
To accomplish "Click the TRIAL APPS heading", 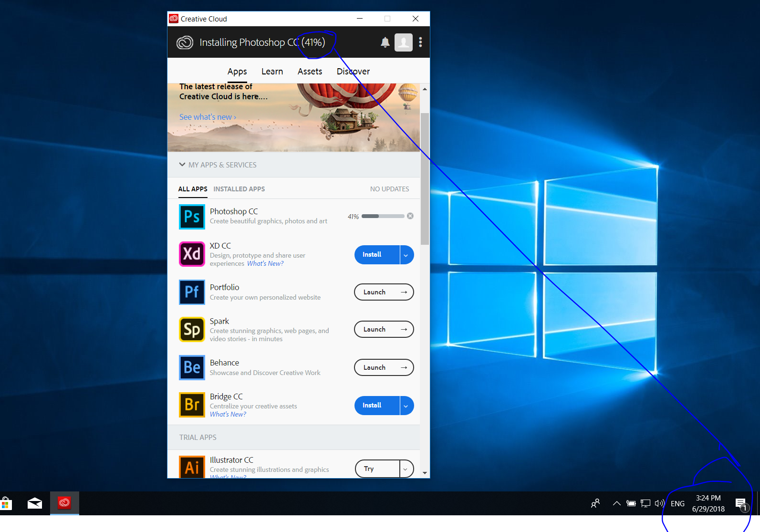I will [x=198, y=437].
